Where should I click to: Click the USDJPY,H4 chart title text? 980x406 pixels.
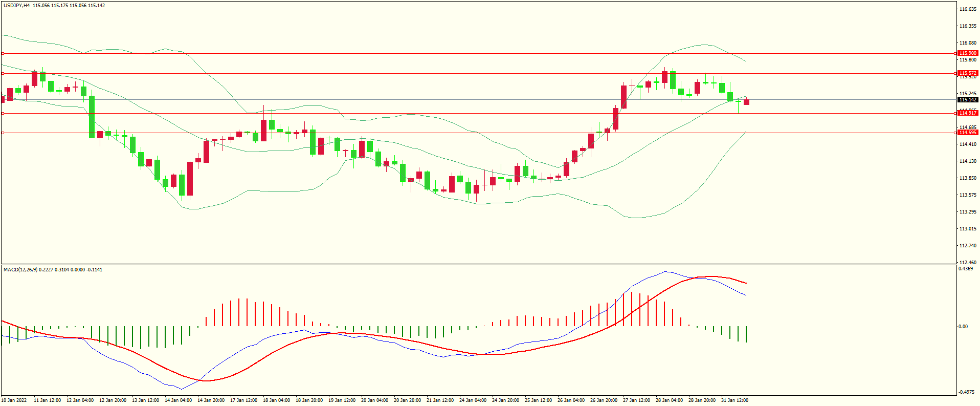coord(16,6)
